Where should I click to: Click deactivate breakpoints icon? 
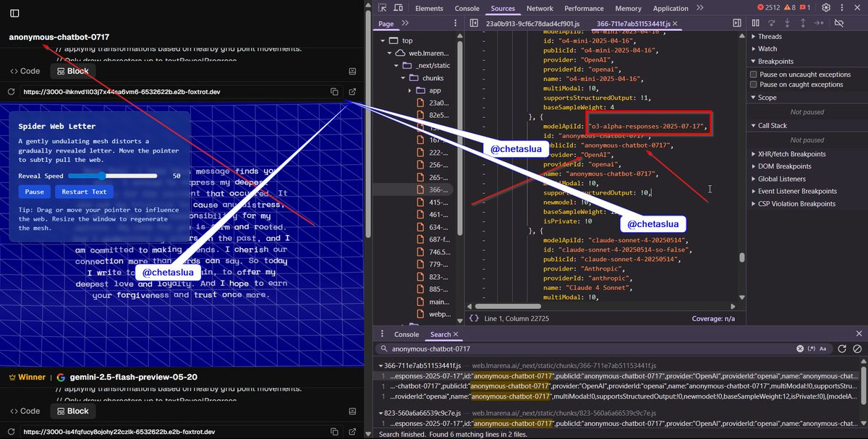coord(839,23)
